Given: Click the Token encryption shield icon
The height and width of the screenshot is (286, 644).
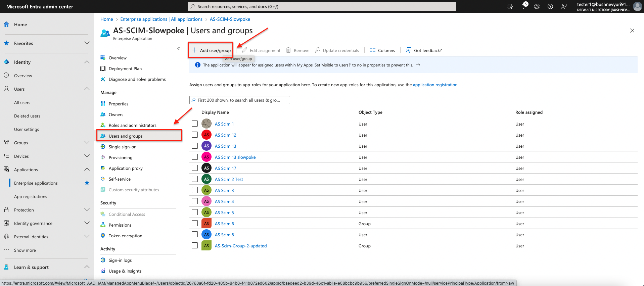Looking at the screenshot, I should click(103, 235).
